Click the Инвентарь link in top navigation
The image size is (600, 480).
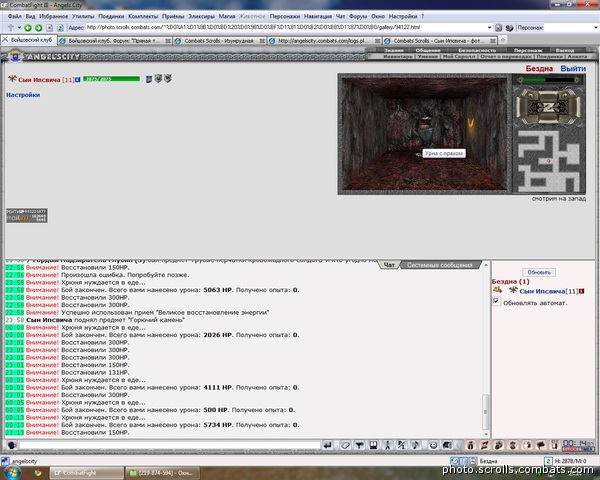398,56
